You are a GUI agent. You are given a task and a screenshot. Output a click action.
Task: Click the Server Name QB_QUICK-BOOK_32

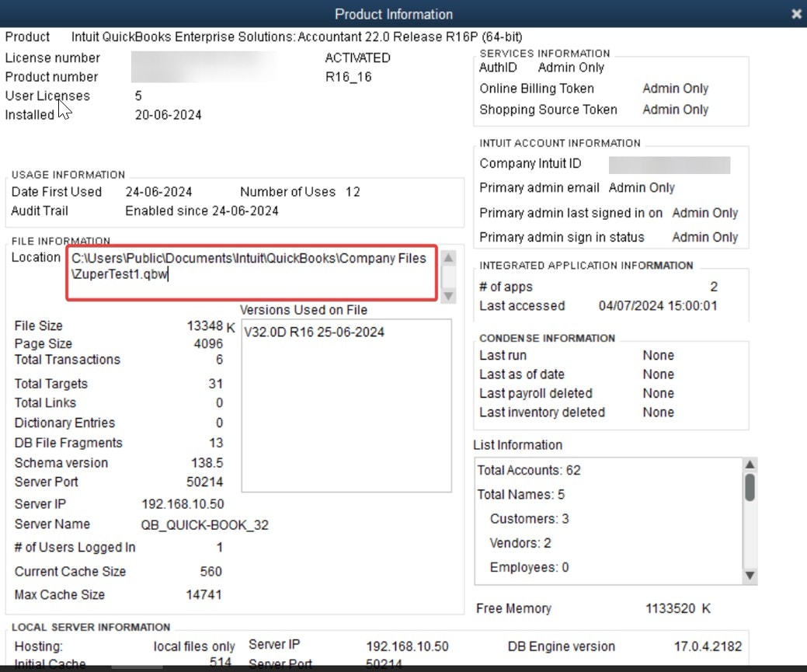tap(205, 524)
